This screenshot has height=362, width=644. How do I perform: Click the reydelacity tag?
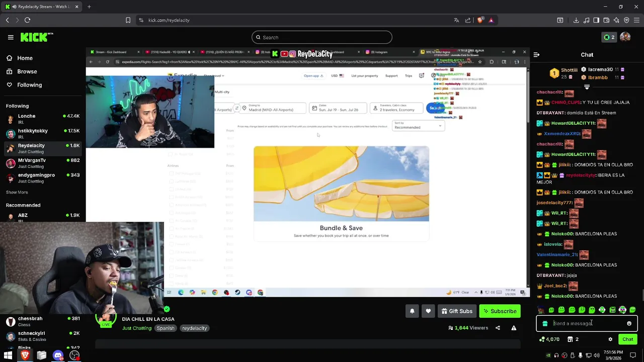pos(195,328)
